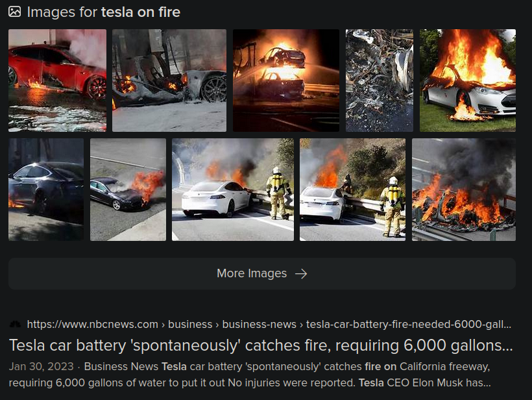The width and height of the screenshot is (532, 400).
Task: Click the NBC News favicon
Action: coord(15,324)
